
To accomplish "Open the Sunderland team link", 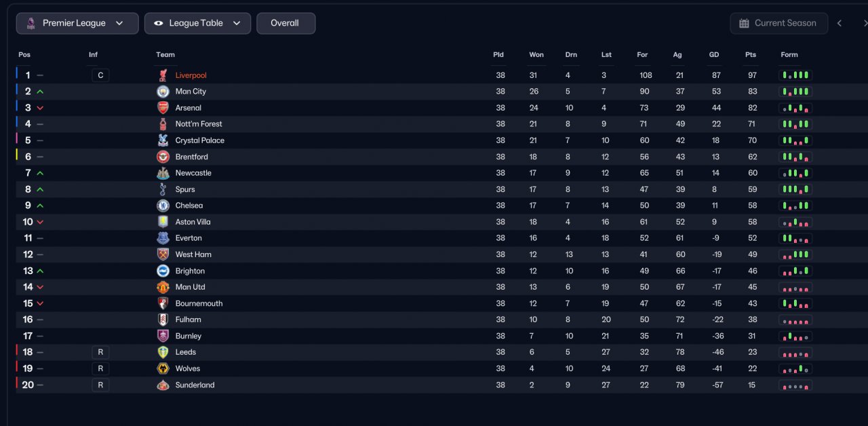I will [x=195, y=385].
